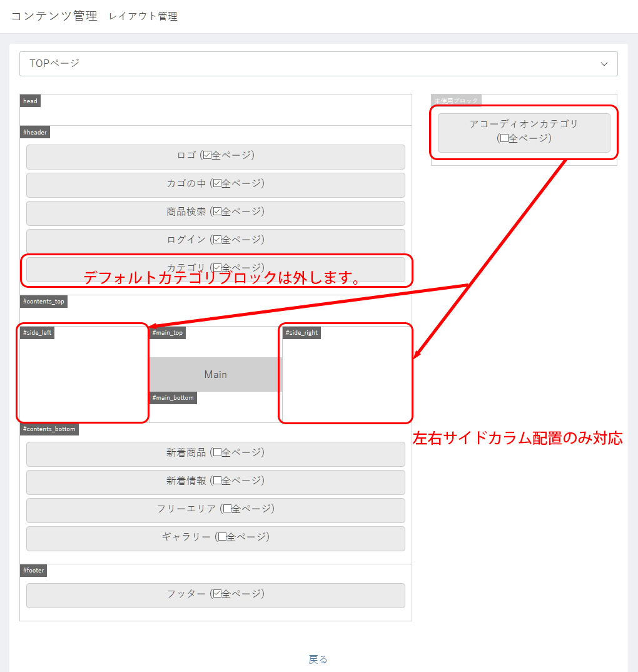Select the フリーエリア block
Image resolution: width=638 pixels, height=672 pixels.
click(x=216, y=511)
